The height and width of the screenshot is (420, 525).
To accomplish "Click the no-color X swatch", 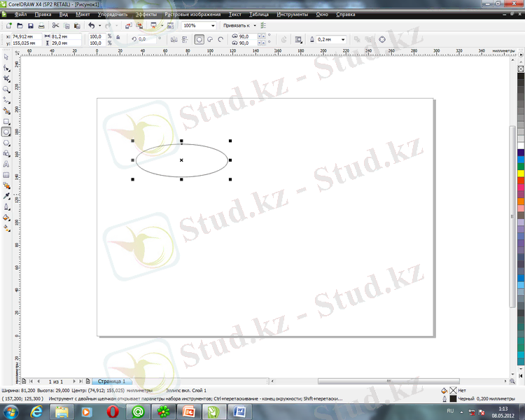I will point(521,69).
